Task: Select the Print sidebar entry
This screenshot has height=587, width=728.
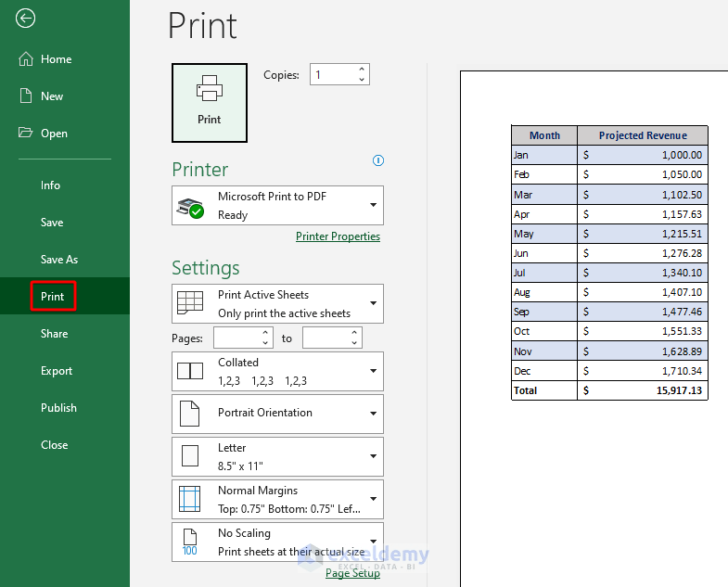Action: point(65,297)
